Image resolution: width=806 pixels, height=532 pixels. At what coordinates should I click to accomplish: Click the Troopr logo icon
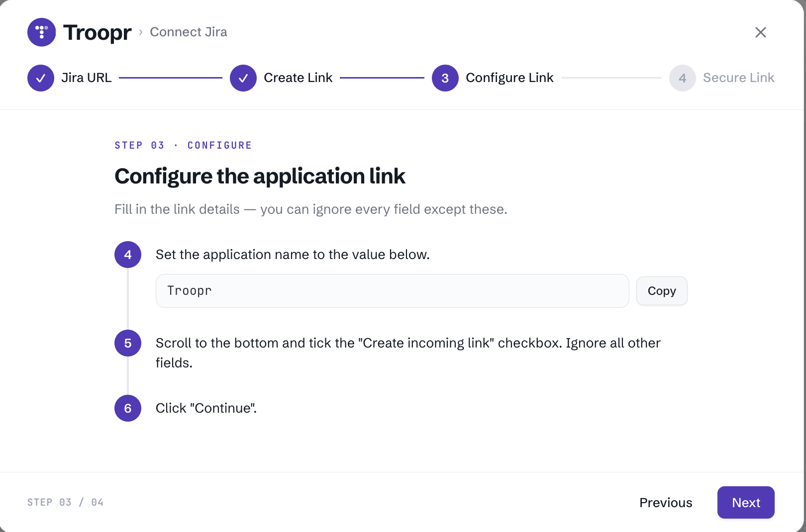pos(42,32)
